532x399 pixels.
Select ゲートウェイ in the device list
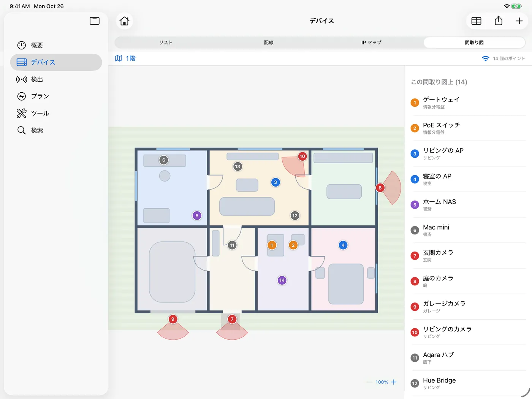468,103
